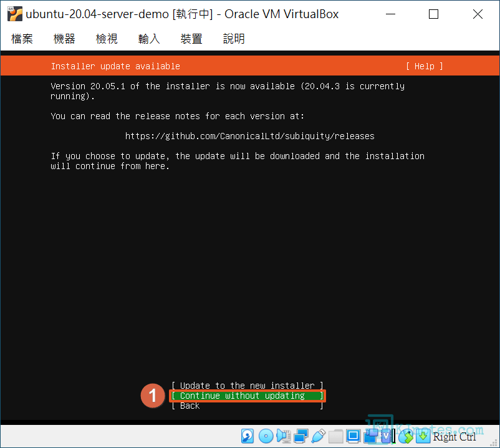The image size is (500, 448).
Task: Open the optical disc drive status icon
Action: point(266,436)
